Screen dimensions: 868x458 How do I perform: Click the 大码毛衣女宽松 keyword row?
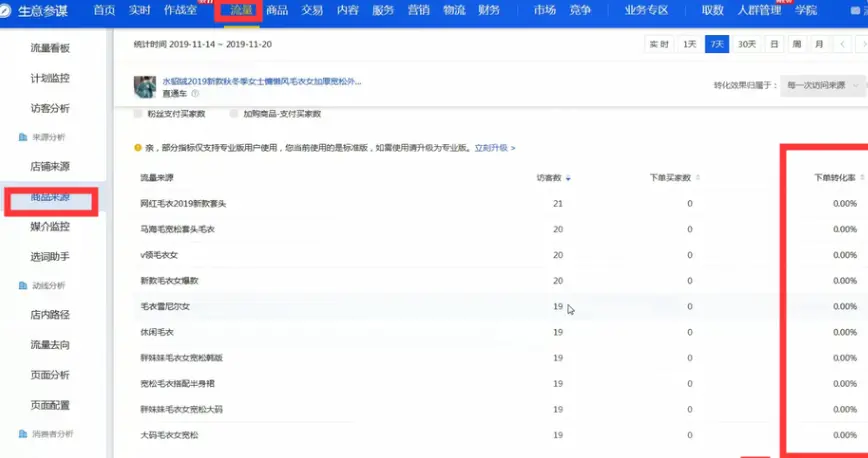click(169, 435)
